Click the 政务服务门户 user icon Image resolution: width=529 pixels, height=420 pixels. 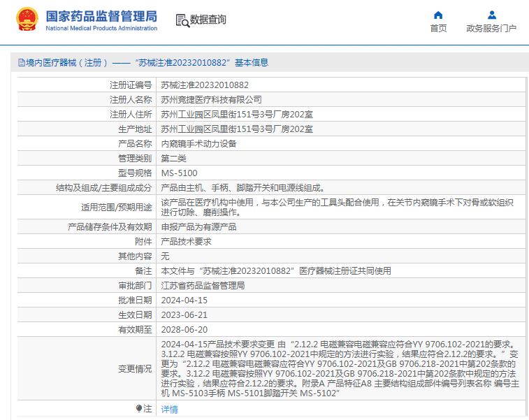point(492,15)
